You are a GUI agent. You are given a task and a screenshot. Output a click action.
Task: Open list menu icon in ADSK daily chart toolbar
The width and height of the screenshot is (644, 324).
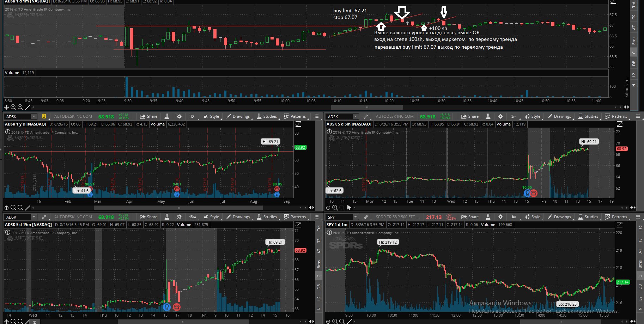point(317,116)
